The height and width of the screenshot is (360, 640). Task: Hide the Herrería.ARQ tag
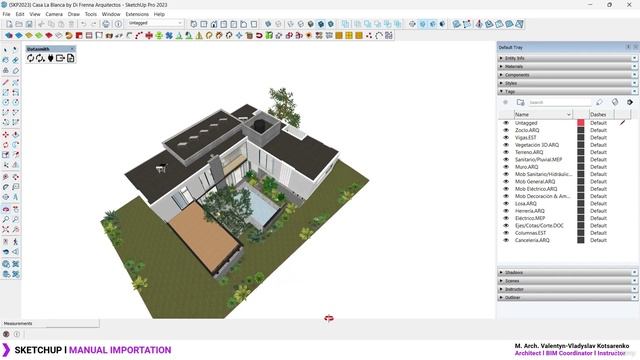coord(506,211)
